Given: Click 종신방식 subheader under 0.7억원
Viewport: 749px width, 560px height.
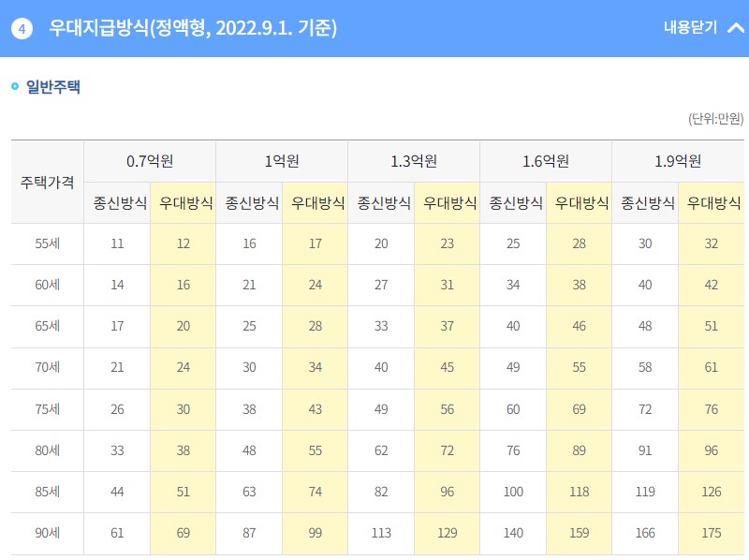Looking at the screenshot, I should pos(120,203).
